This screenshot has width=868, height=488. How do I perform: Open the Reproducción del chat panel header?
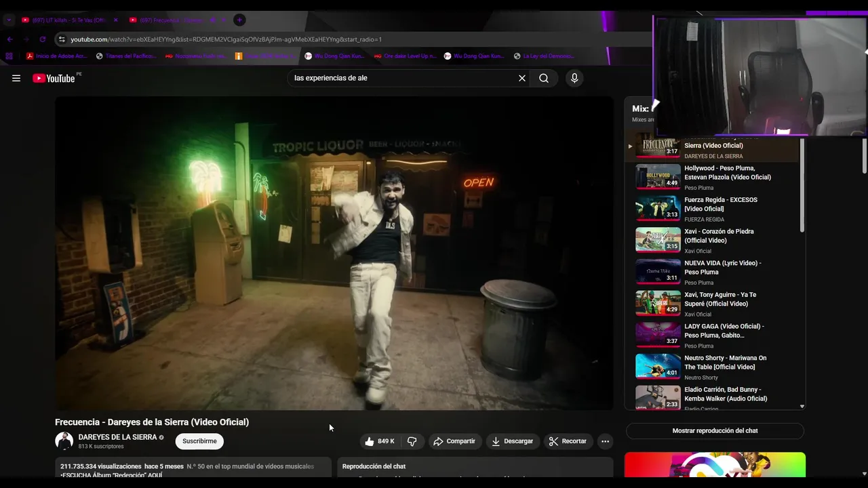374,466
